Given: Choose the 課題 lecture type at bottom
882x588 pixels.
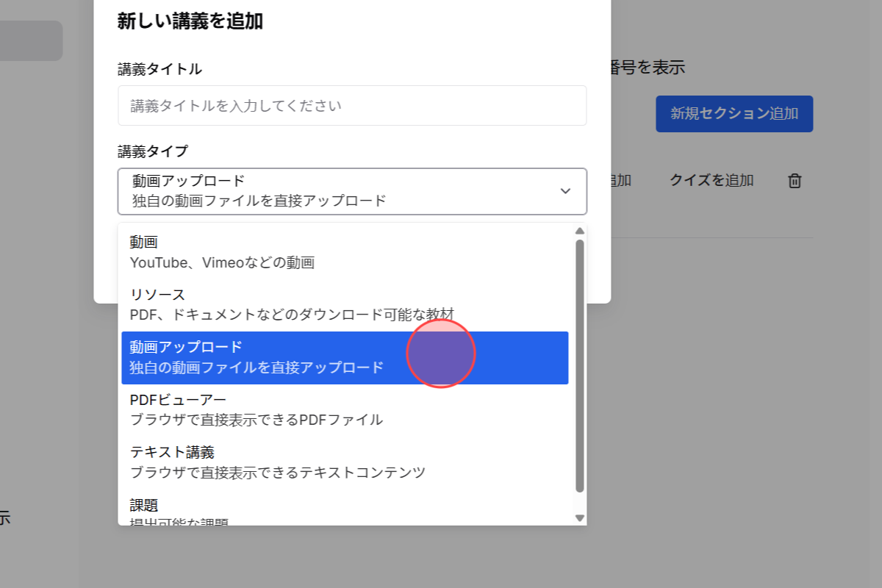Looking at the screenshot, I should coord(294,511).
